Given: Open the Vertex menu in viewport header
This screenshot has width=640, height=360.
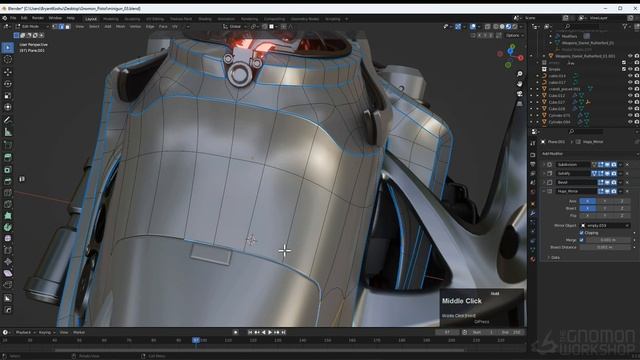Looking at the screenshot, I should click(135, 27).
